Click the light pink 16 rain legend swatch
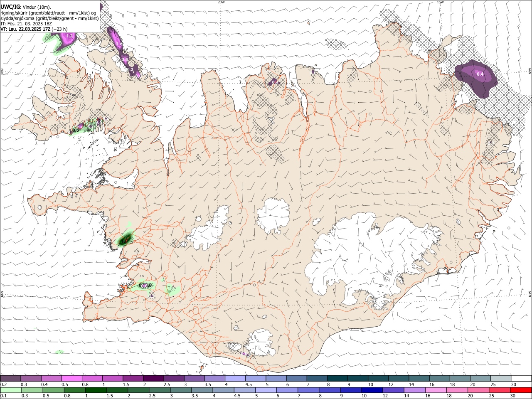The width and height of the screenshot is (532, 399). [435, 390]
